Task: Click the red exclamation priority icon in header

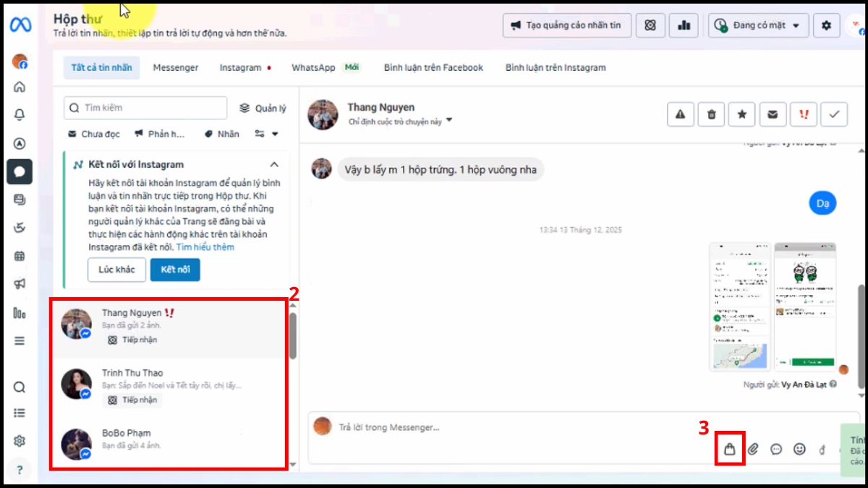Action: (804, 114)
